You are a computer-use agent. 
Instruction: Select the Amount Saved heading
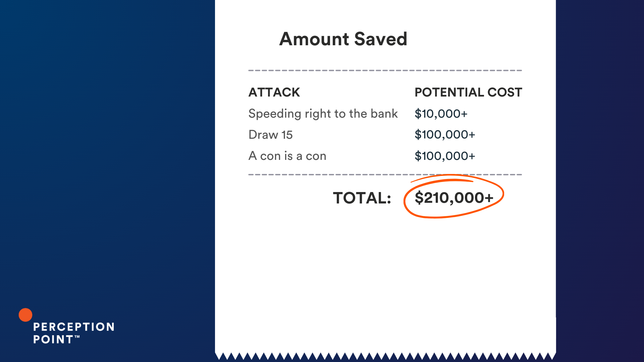coord(343,39)
